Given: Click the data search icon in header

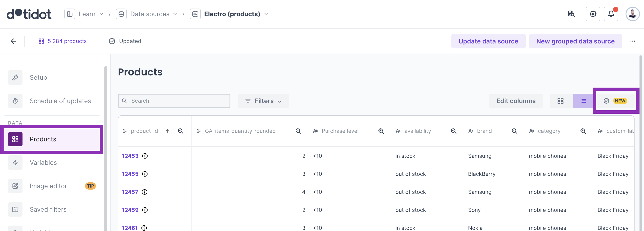Looking at the screenshot, I should coord(571,14).
